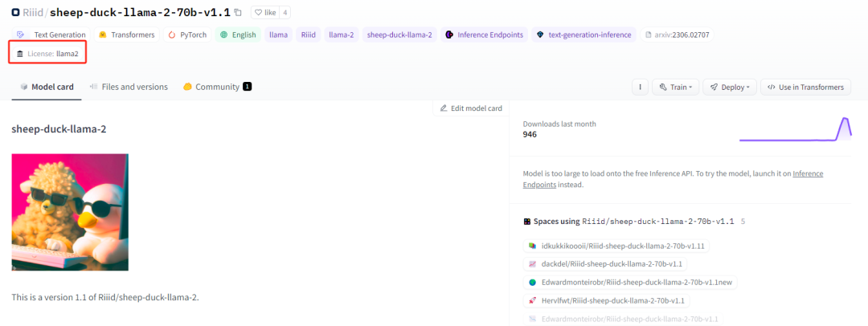
Task: Click Edit model card button
Action: click(470, 108)
